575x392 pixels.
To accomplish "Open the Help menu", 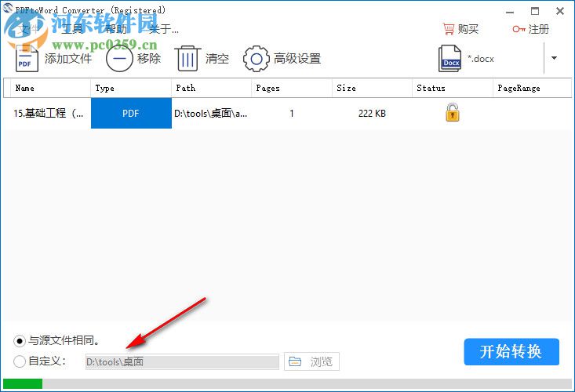I will [116, 29].
